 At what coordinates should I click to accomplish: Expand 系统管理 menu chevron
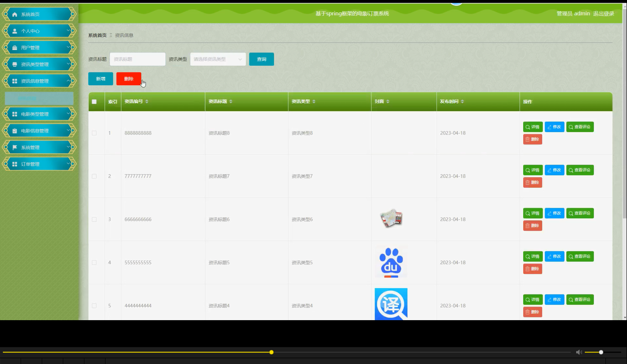click(x=68, y=147)
